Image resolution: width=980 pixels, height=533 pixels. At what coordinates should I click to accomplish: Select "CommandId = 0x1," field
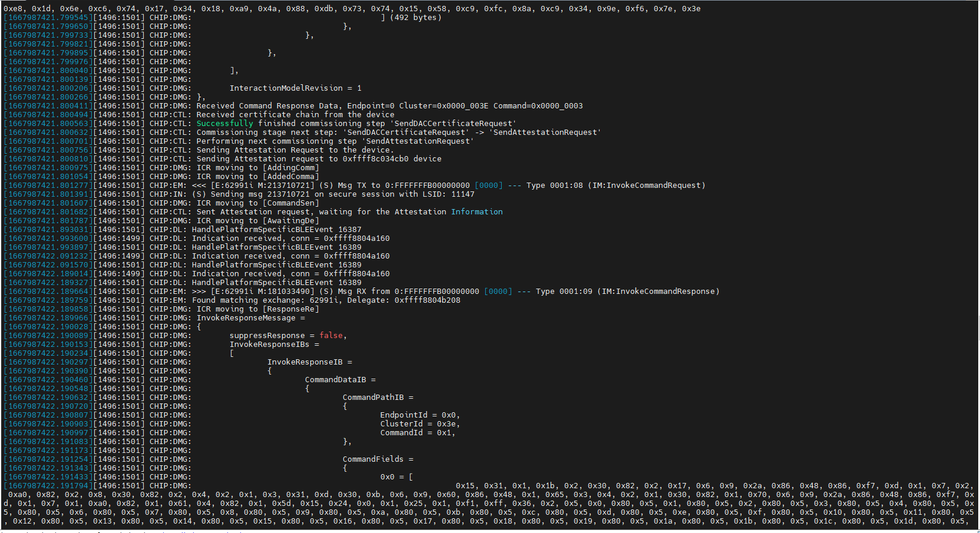[418, 433]
